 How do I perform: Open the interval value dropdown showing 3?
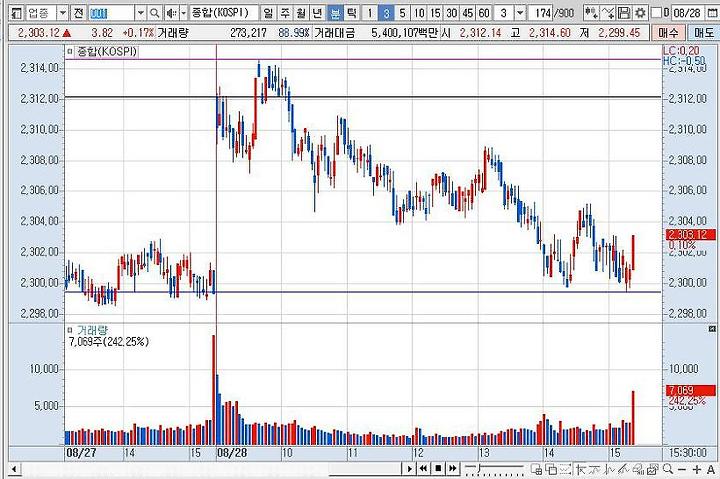(x=519, y=13)
